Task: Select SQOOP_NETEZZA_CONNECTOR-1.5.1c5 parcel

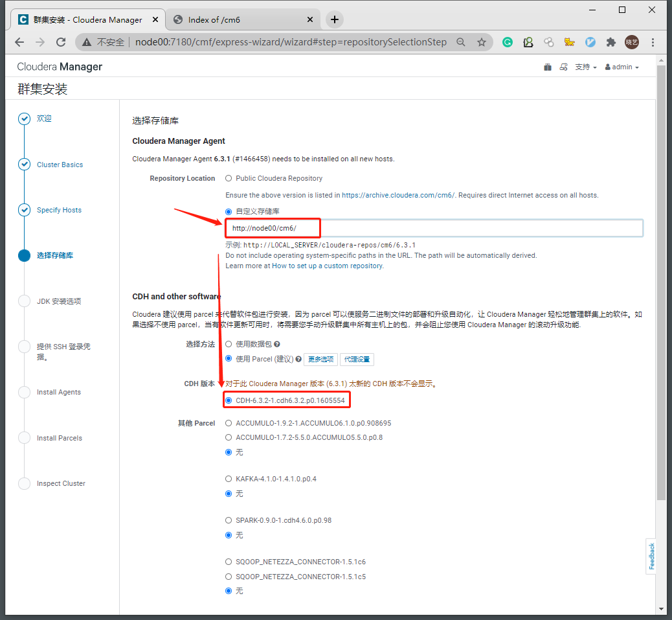Action: click(x=229, y=577)
